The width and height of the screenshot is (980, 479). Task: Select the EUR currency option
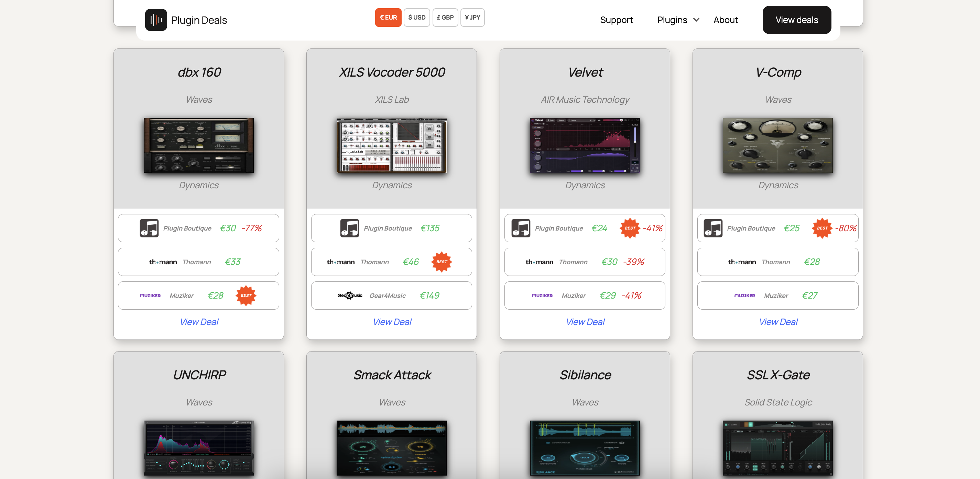388,17
